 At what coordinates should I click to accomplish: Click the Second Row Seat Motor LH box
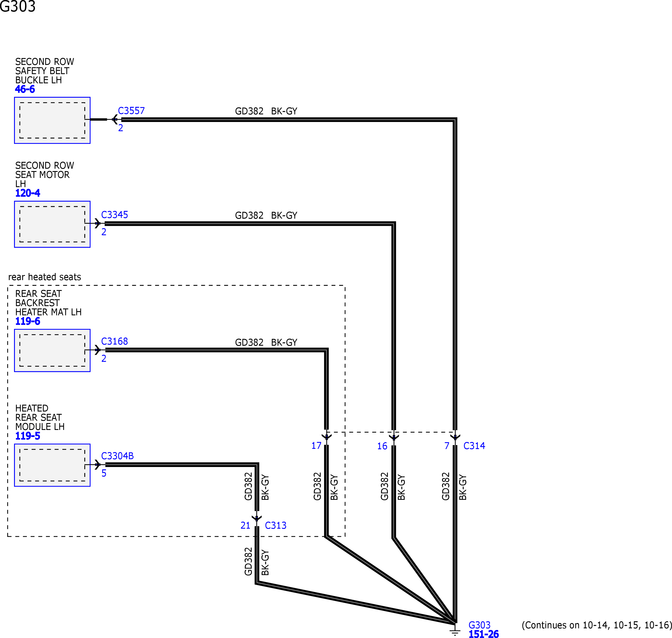point(52,224)
